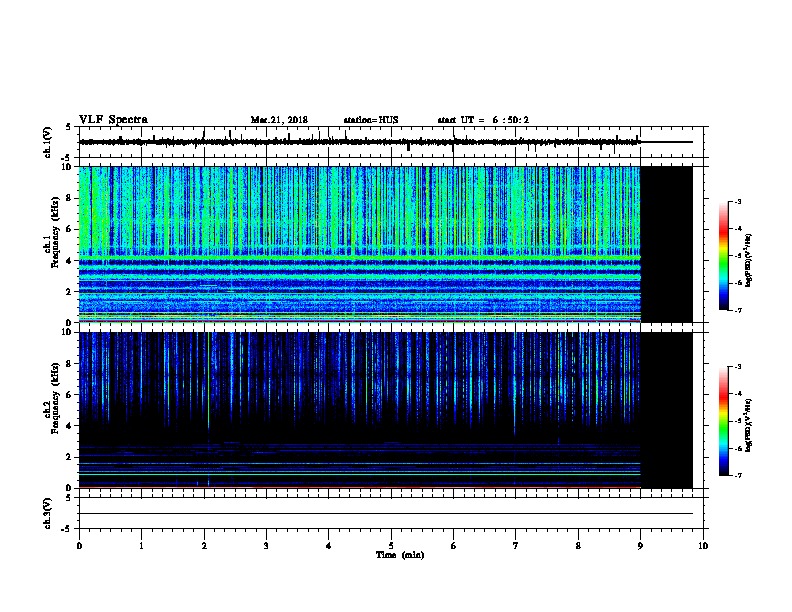Viewport: 792px width, 612px height.
Task: Click the time axis tick label "6"
Action: [x=454, y=546]
